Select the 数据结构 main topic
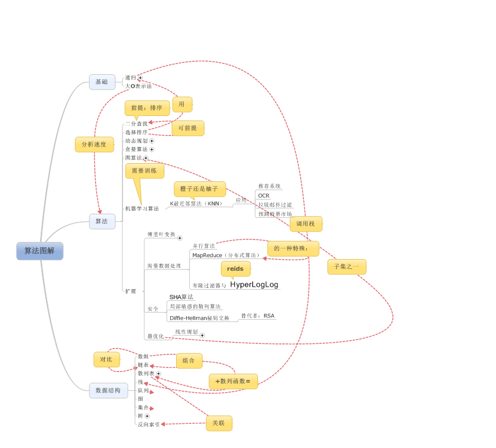 (x=108, y=390)
